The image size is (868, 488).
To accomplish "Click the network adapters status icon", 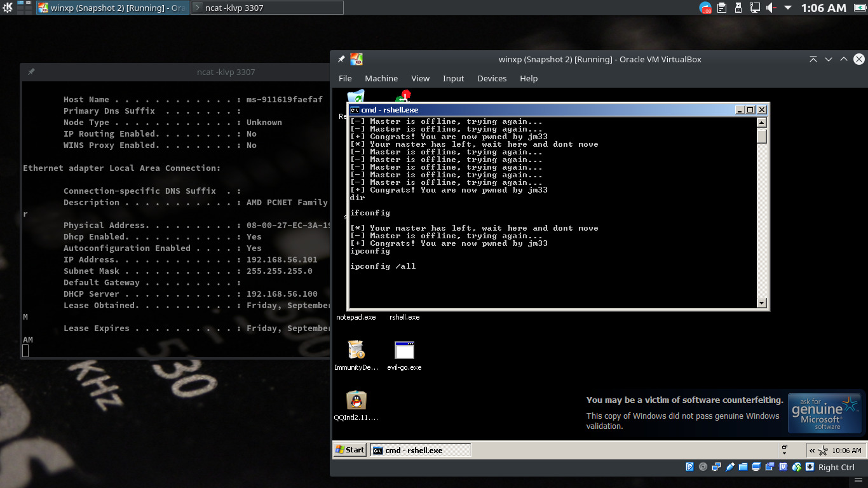I will [x=716, y=467].
